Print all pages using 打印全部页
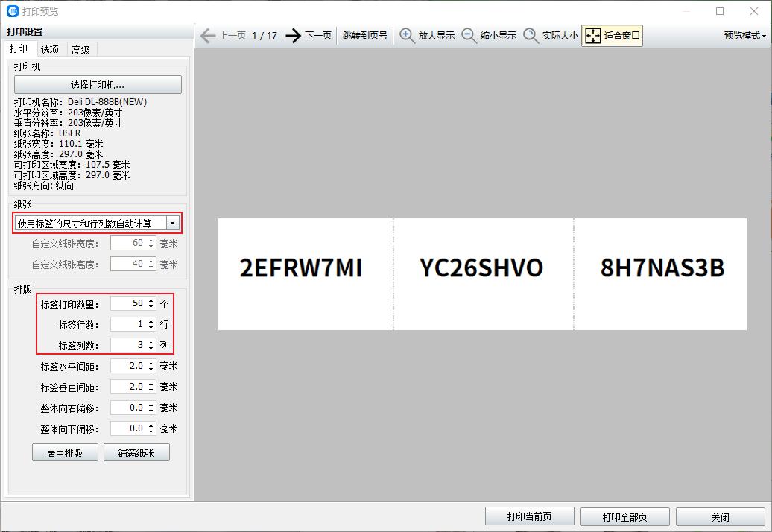The image size is (772, 532). click(625, 516)
